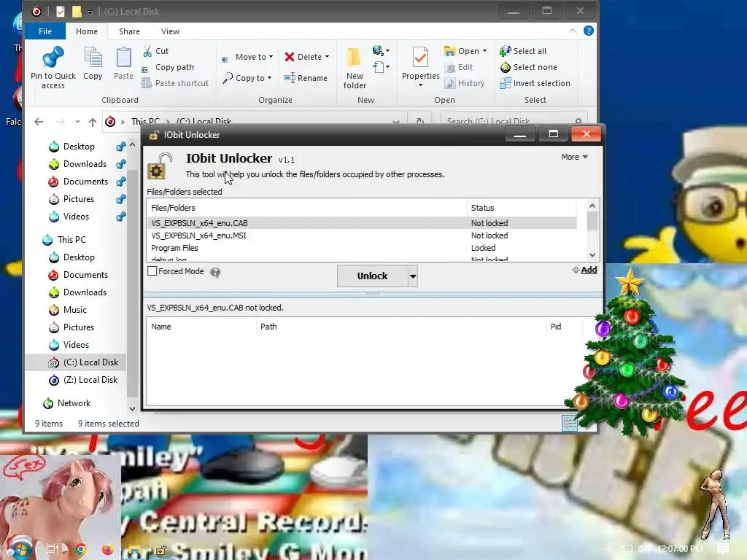Screen dimensions: 747x560
Task: Click the Cut scissors icon
Action: coord(147,51)
